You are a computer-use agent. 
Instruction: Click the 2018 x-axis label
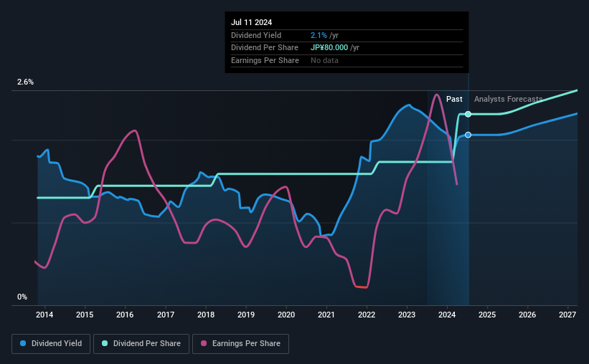pyautogui.click(x=205, y=315)
